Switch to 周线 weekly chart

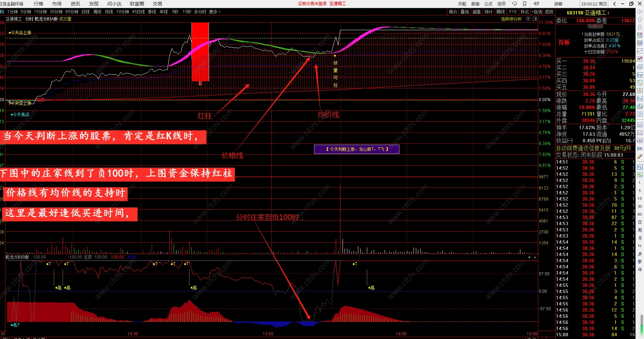pos(97,12)
